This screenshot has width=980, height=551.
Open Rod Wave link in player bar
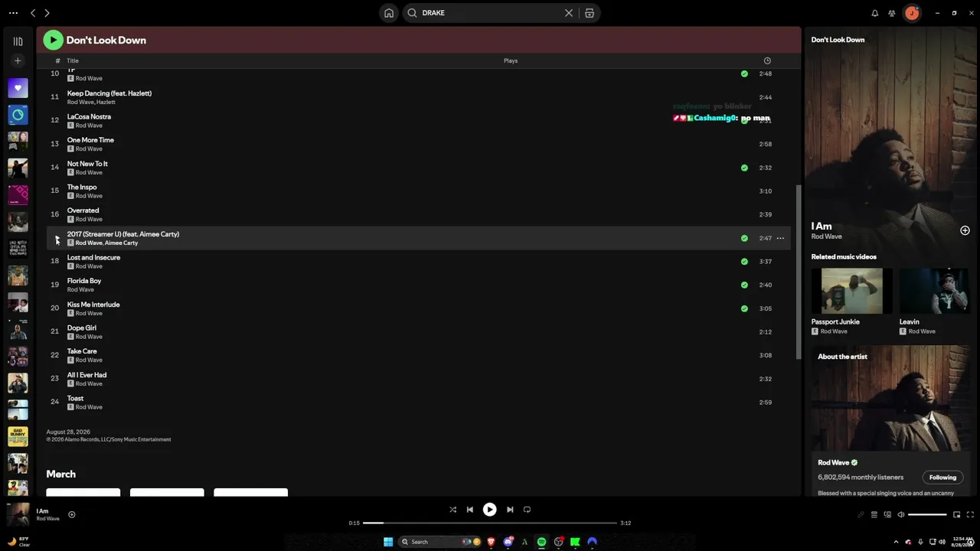47,519
